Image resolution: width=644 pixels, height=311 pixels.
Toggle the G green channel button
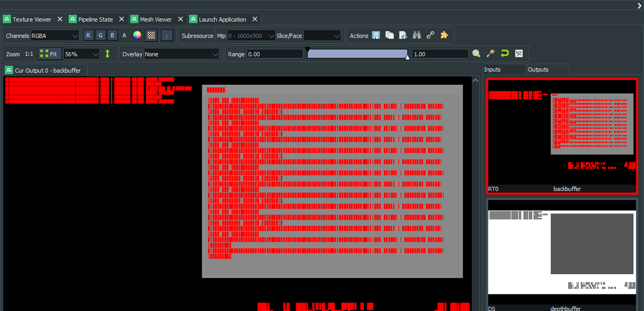(100, 35)
